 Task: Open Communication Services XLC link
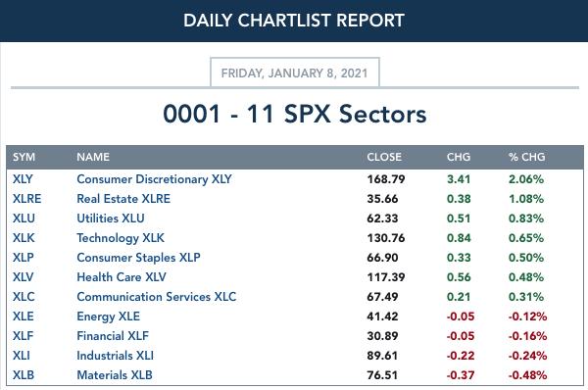tap(157, 297)
